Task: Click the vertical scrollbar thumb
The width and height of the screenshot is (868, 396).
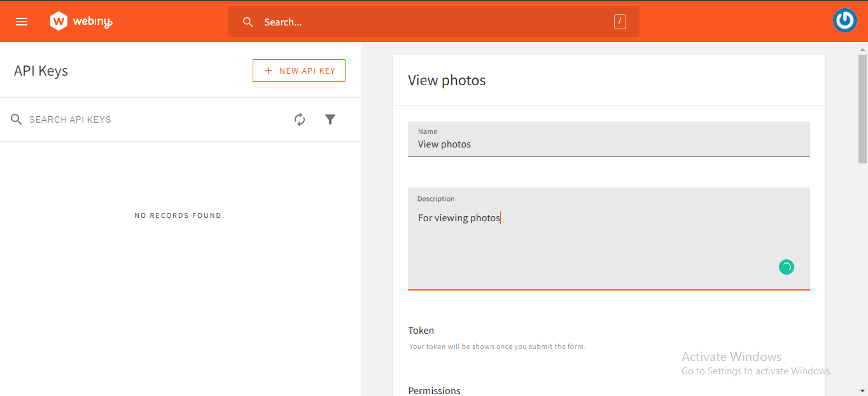Action: 862,108
